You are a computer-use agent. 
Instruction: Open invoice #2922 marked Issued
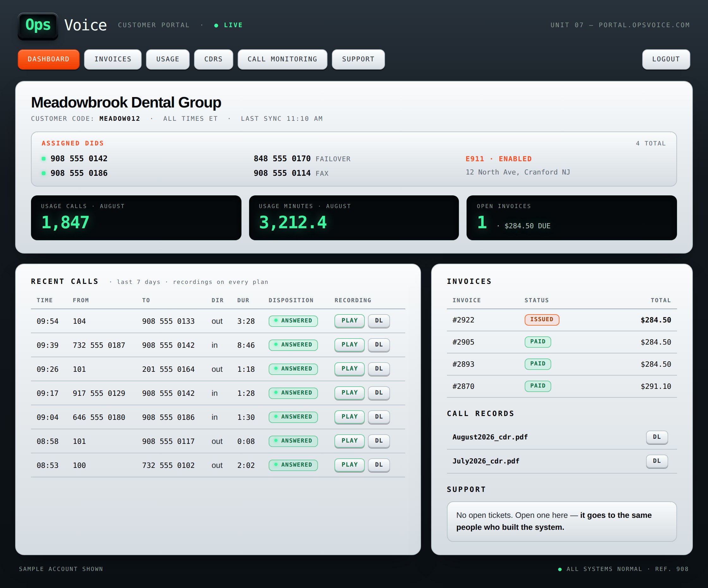click(x=562, y=320)
